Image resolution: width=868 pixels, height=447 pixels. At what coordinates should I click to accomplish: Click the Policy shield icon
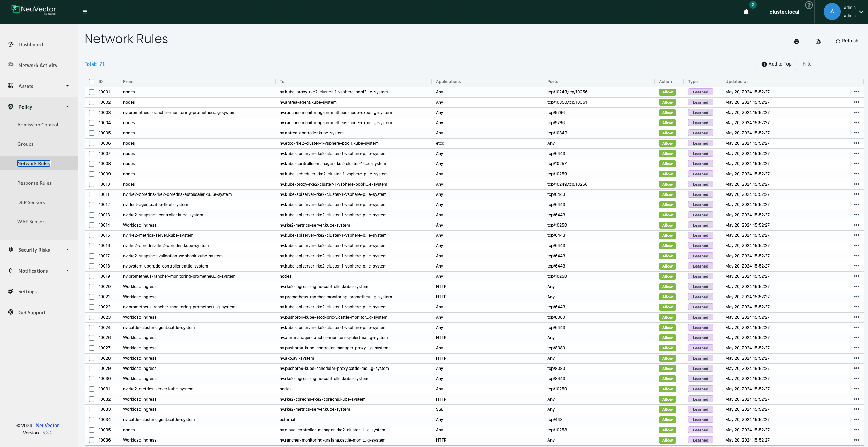[11, 106]
